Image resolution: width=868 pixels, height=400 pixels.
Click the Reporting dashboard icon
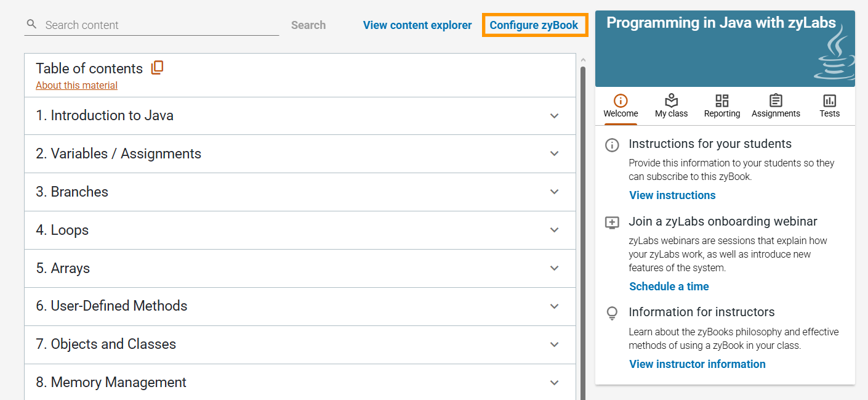(722, 100)
